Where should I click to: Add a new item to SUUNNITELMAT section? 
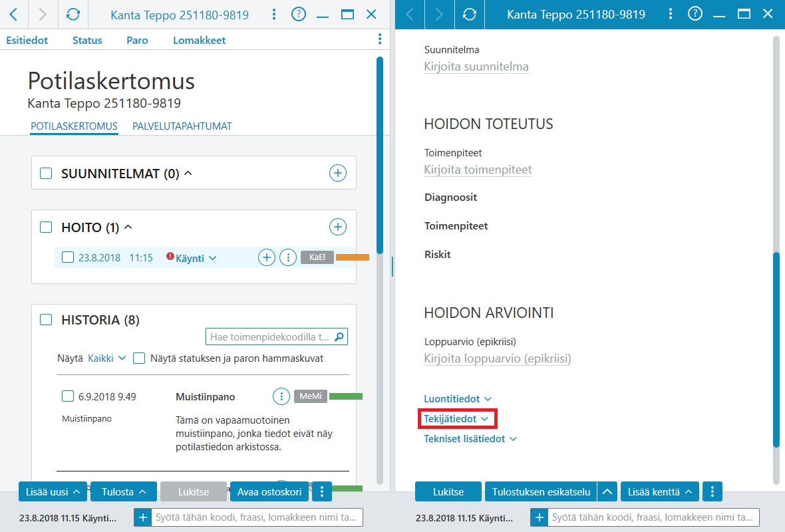tap(338, 173)
